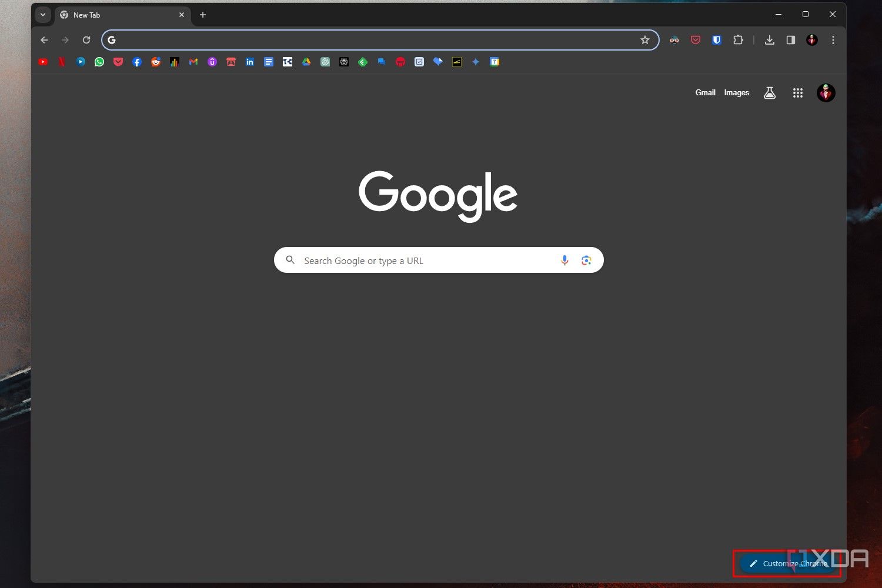The image size is (882, 588).
Task: Open the Chrome profile avatar in toolbar
Action: (x=812, y=40)
